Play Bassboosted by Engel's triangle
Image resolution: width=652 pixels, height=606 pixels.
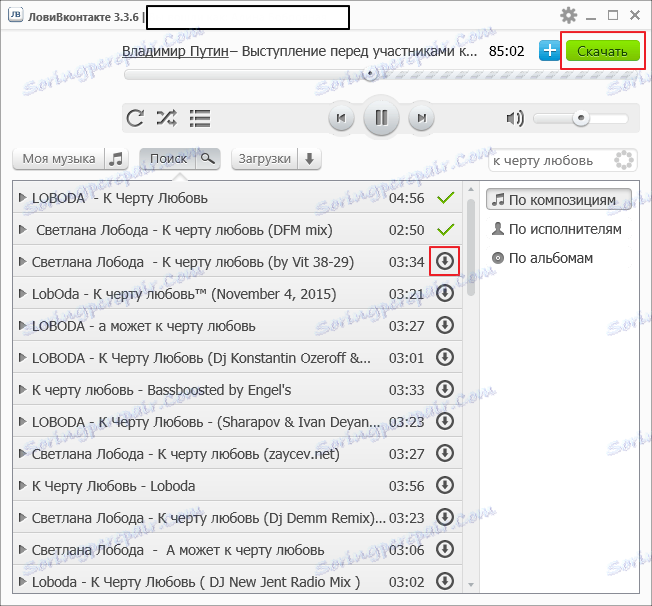click(x=22, y=389)
